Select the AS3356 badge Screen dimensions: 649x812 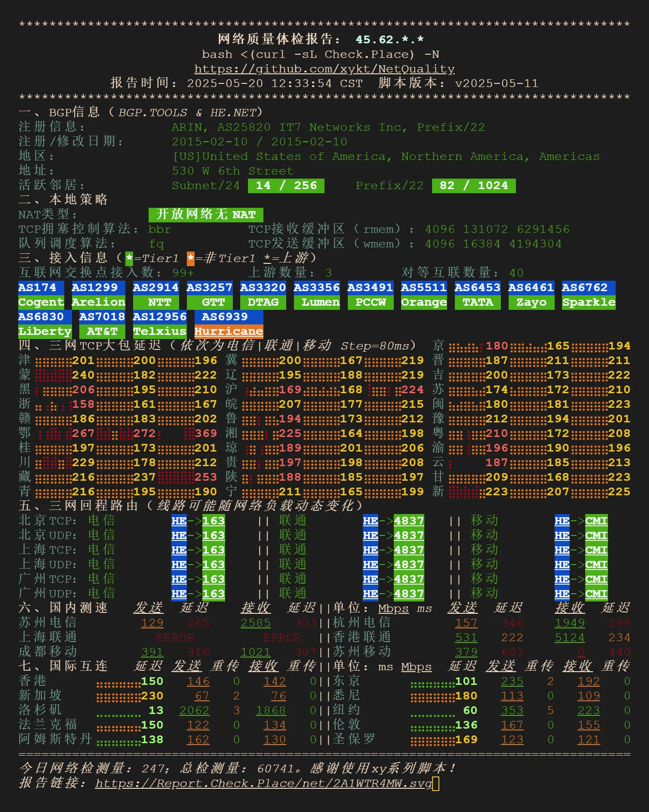pos(316,288)
